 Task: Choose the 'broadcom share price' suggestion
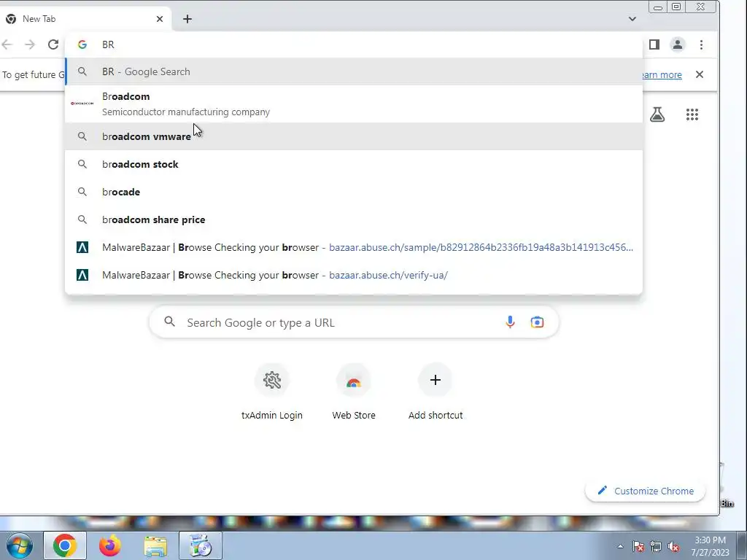click(354, 219)
